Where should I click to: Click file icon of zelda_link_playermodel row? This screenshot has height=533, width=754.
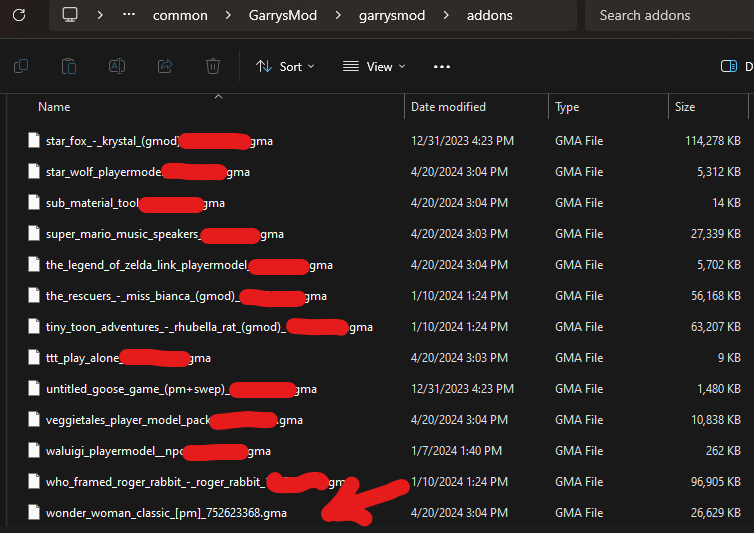click(x=34, y=265)
